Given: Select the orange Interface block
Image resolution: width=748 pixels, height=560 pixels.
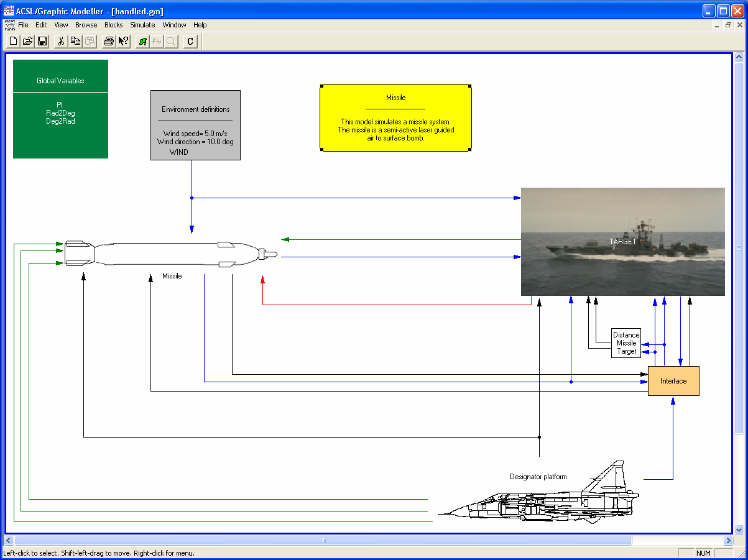Looking at the screenshot, I should tap(673, 381).
